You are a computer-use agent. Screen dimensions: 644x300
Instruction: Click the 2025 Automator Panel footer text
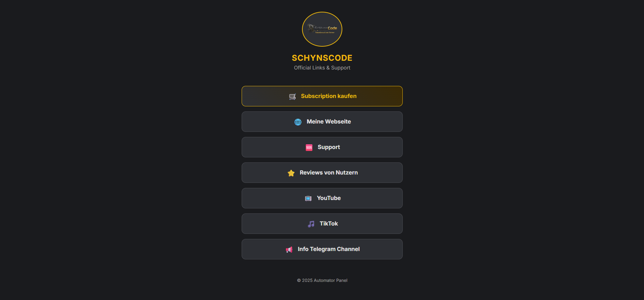click(322, 280)
